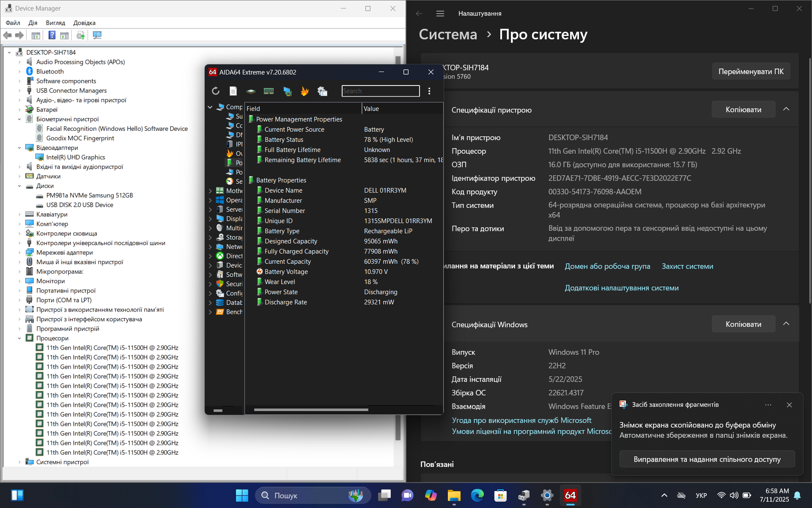Screen dimensions: 812x508
Task: Open the Copilot icon on the taskbar
Action: tap(431, 495)
